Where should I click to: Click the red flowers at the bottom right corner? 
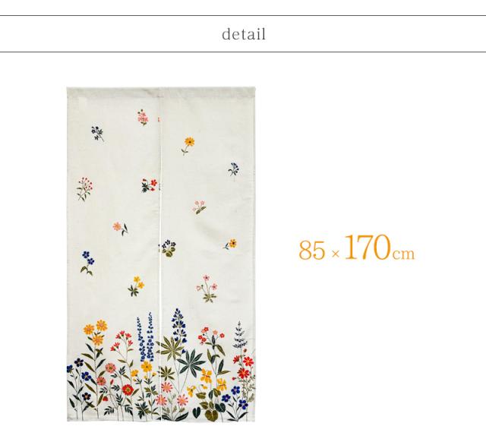pyautogui.click(x=245, y=368)
